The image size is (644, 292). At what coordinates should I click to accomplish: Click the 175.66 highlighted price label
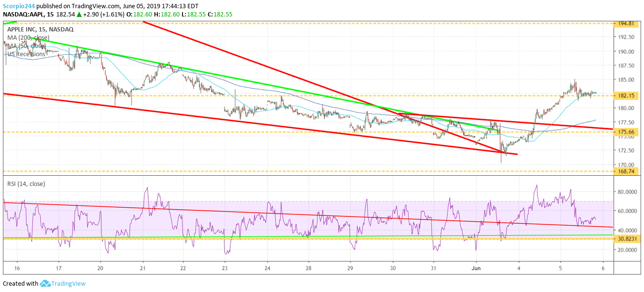click(x=627, y=132)
